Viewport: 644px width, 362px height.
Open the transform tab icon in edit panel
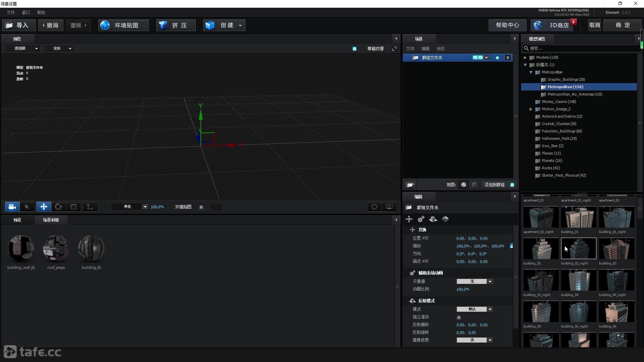pos(409,219)
